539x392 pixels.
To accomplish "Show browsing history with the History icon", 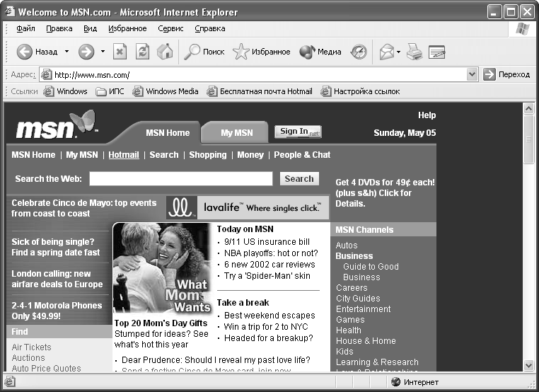I will [x=359, y=52].
